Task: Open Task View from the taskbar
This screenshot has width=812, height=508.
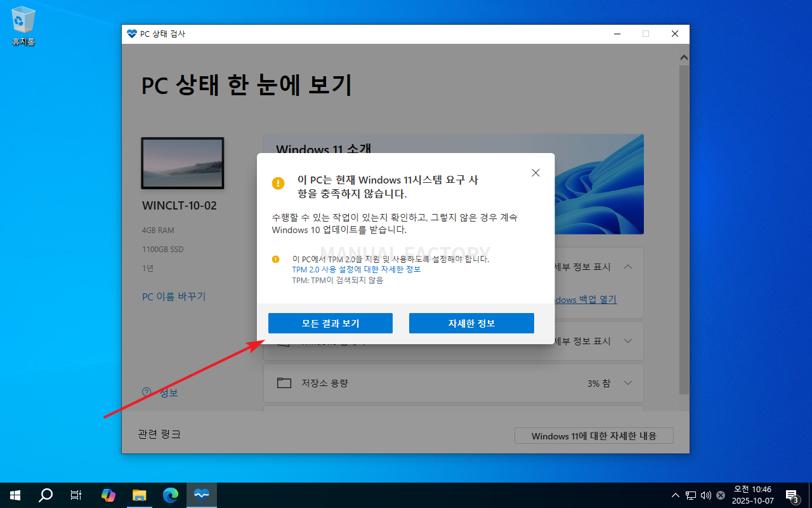Action: coord(76,495)
